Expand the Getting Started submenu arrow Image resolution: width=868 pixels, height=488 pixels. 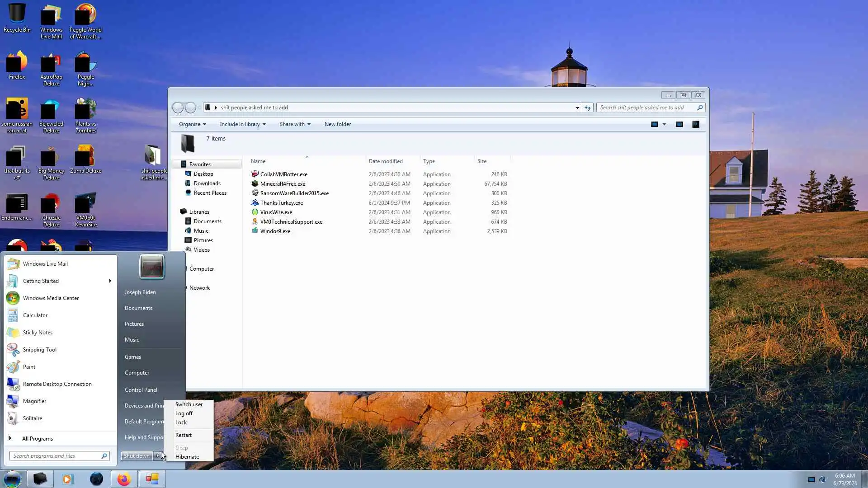coord(110,281)
